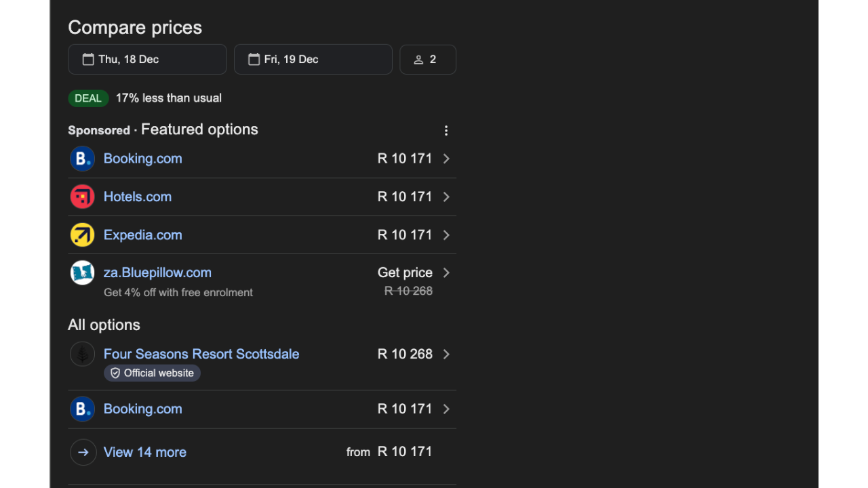
Task: Click the Booking.com logo icon
Action: 82,158
